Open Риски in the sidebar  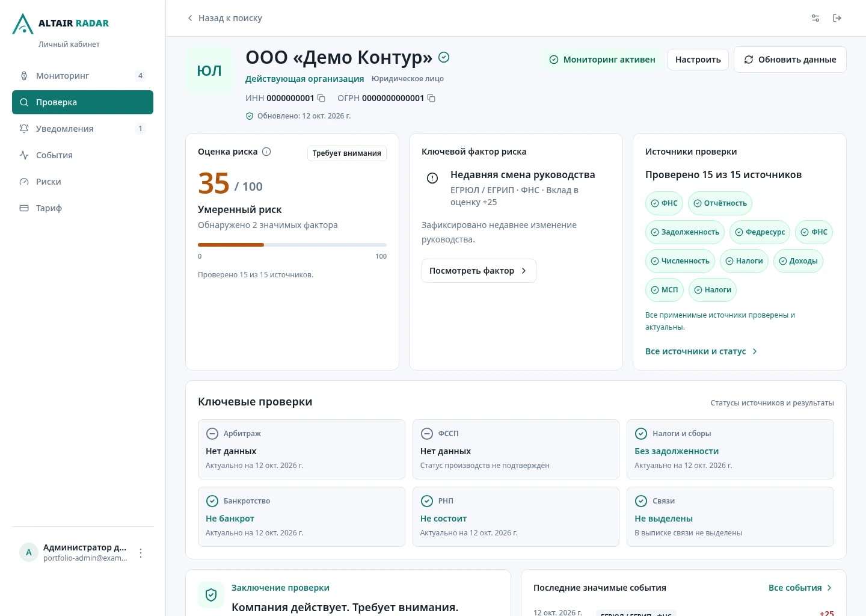(82, 182)
